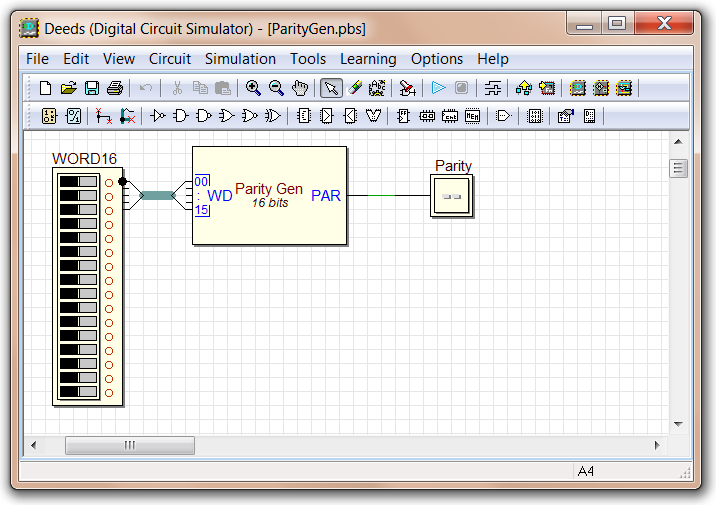Toggle the third-to-last WORD16 switch
The width and height of the screenshot is (716, 505).
(x=78, y=363)
